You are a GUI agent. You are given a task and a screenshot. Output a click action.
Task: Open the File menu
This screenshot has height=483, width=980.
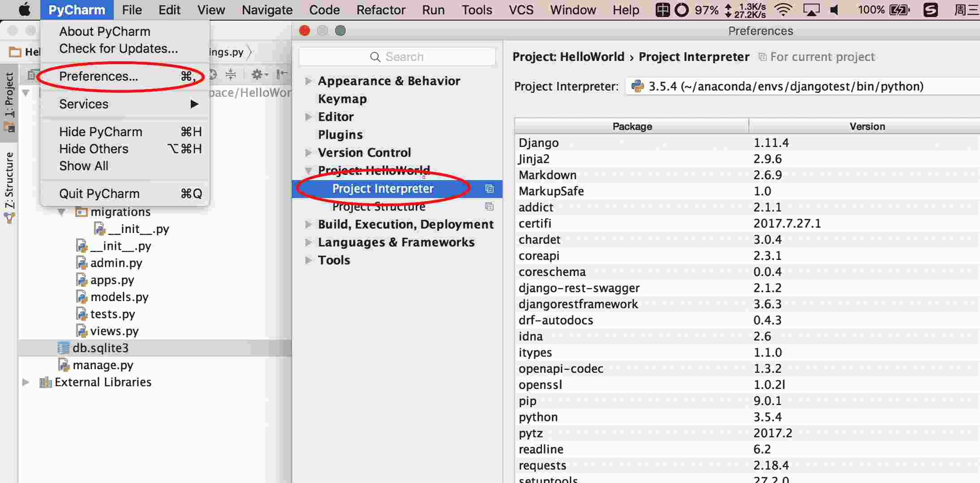click(132, 10)
